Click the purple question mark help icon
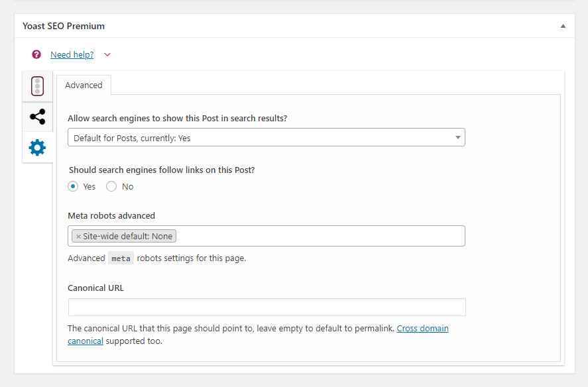The height and width of the screenshot is (387, 588). click(36, 55)
